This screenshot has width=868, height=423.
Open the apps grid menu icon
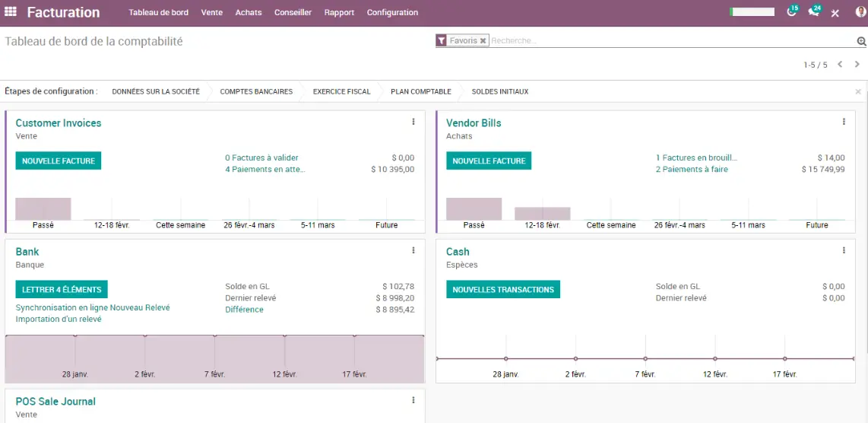pos(10,11)
